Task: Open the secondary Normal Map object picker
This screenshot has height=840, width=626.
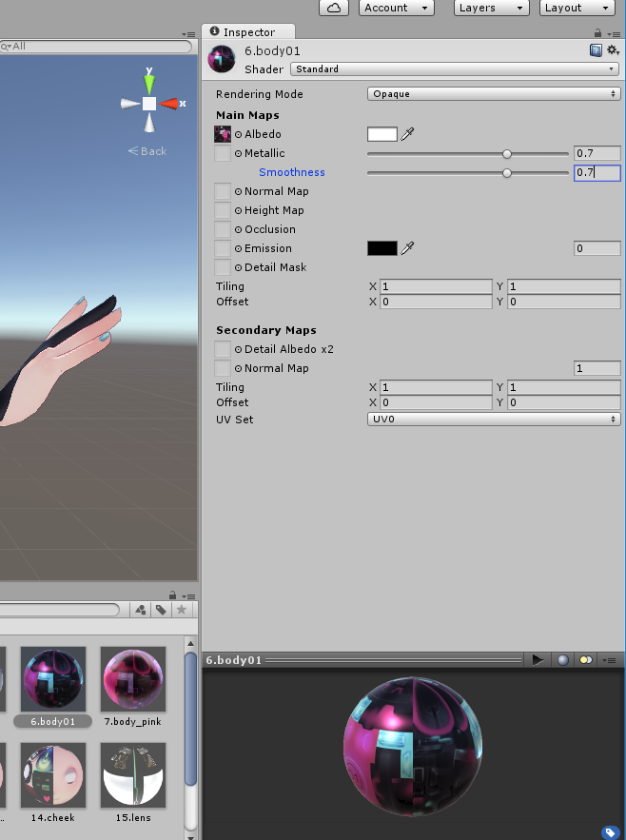Action: [238, 369]
